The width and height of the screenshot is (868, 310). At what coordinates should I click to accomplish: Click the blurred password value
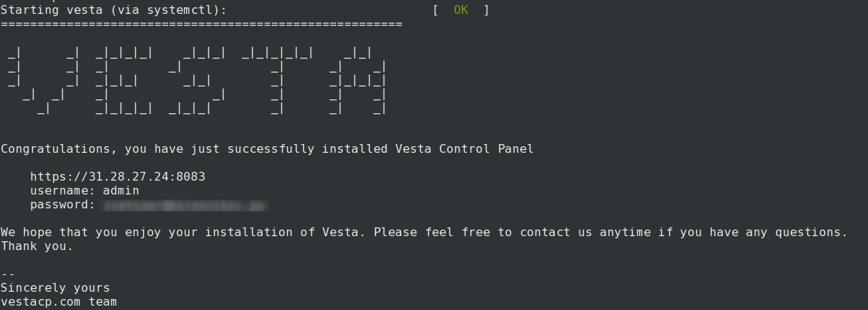(186, 205)
